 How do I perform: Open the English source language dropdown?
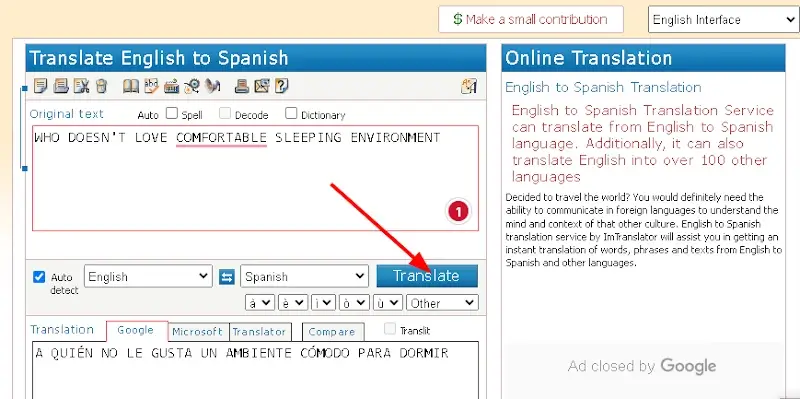(148, 277)
